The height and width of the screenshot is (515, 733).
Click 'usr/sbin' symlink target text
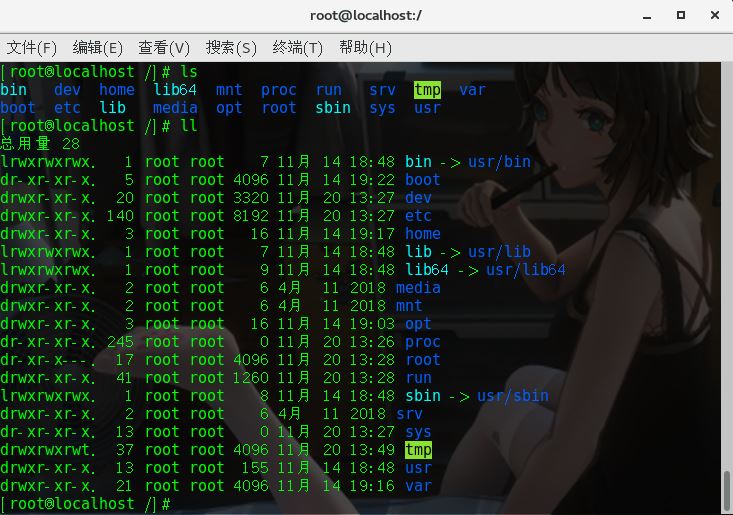[x=513, y=396]
